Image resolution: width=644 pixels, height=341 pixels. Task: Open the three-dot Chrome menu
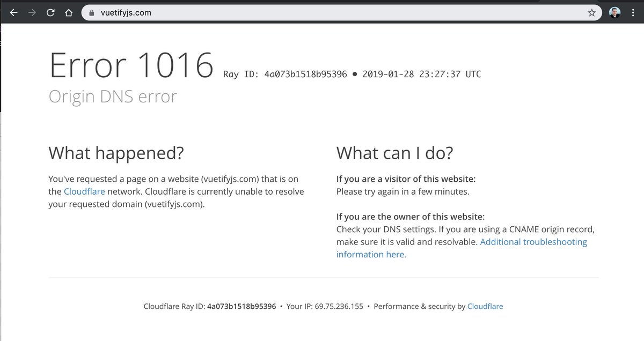coord(634,13)
